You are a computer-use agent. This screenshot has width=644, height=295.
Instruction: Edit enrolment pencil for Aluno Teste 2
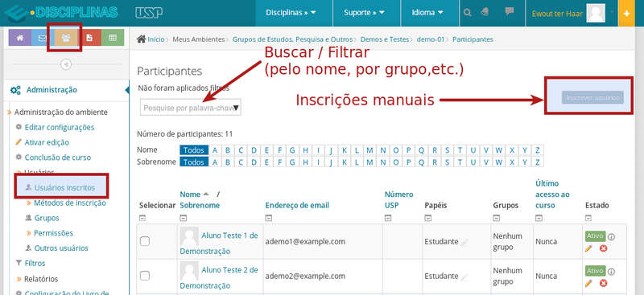[589, 283]
